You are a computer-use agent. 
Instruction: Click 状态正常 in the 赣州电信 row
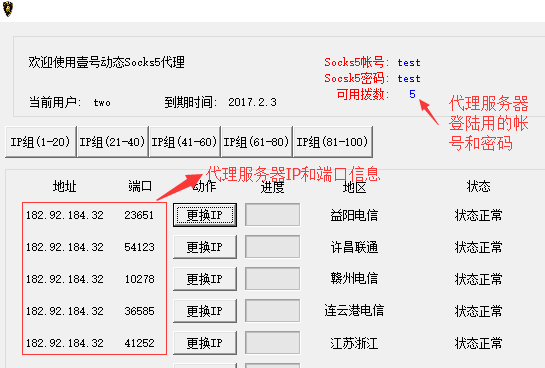click(479, 279)
